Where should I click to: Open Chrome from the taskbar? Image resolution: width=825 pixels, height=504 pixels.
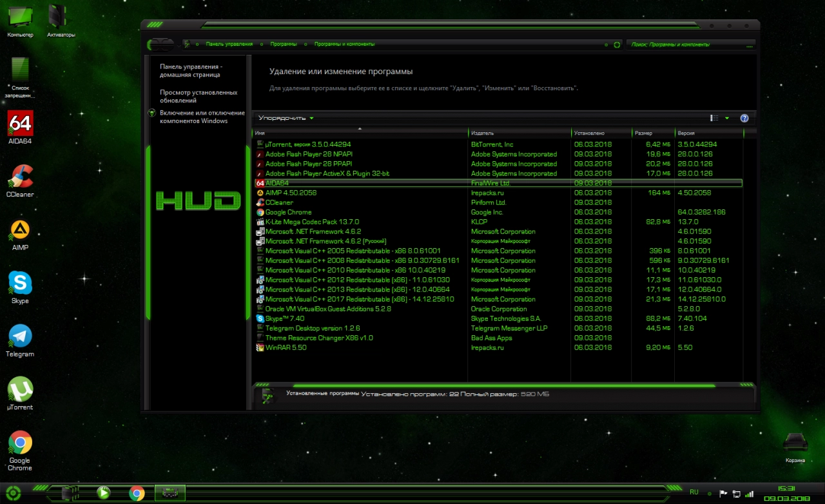click(137, 494)
